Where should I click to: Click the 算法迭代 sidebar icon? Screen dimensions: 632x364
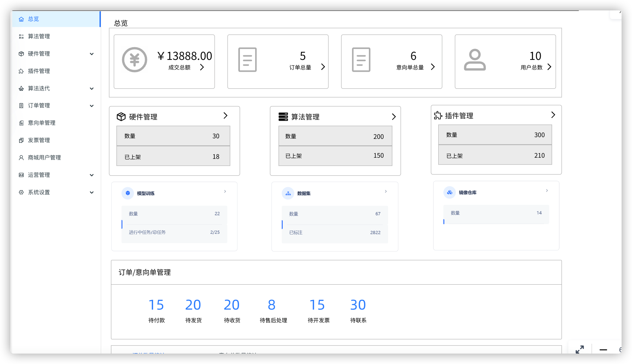(21, 89)
